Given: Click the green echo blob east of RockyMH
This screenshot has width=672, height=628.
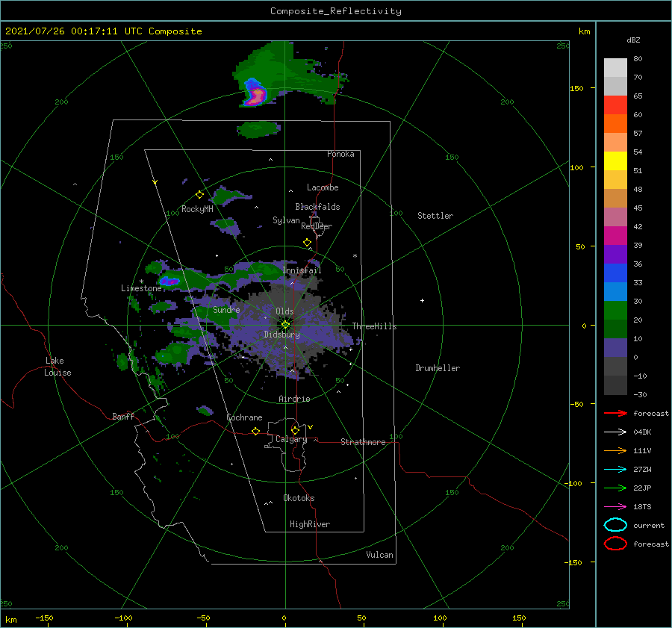Looking at the screenshot, I should pos(228,196).
